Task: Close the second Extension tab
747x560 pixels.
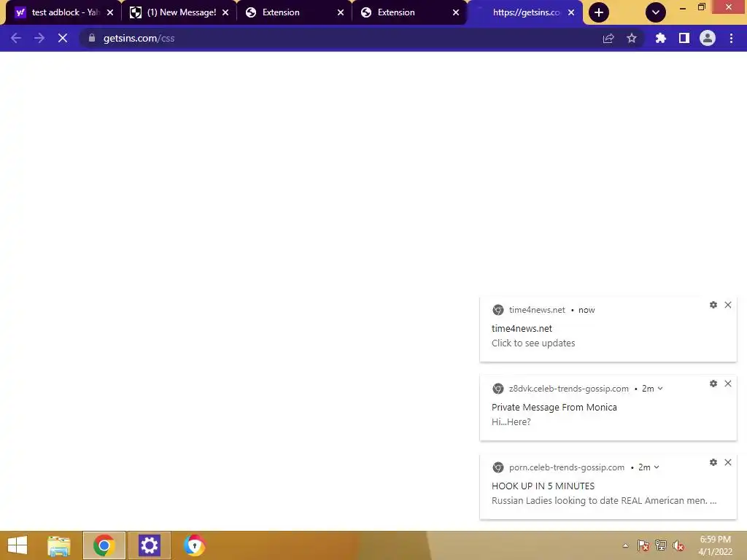Action: (456, 12)
